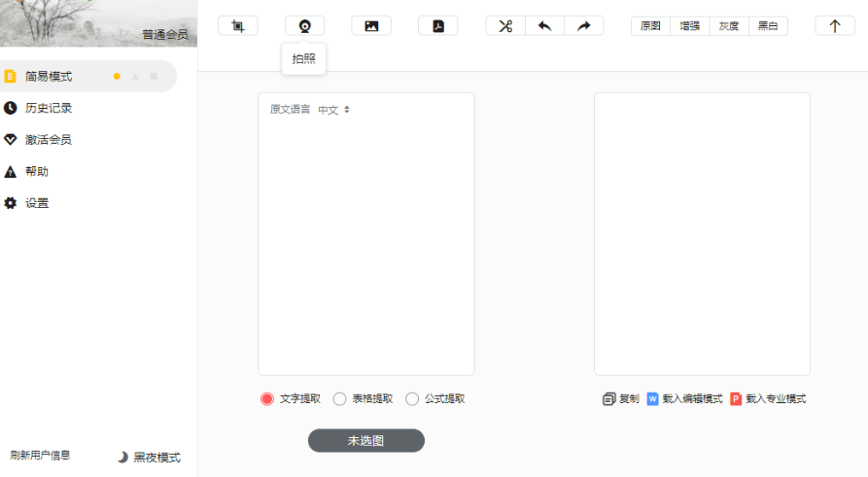Open image file via picture icon
The image size is (868, 477).
point(371,26)
